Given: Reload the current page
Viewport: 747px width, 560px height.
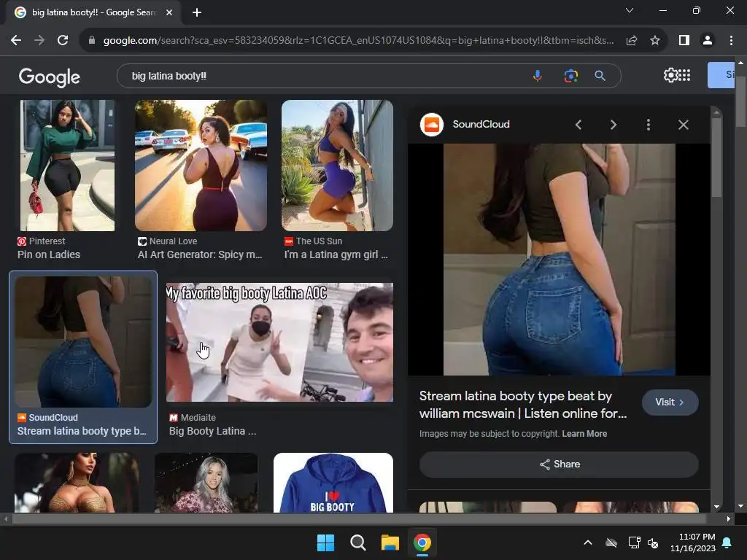Looking at the screenshot, I should pyautogui.click(x=63, y=41).
